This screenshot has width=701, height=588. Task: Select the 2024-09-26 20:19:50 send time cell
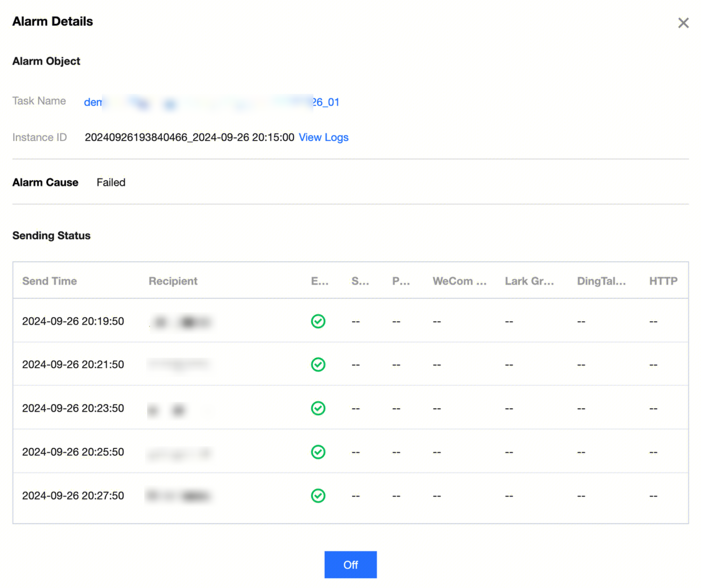coord(73,321)
